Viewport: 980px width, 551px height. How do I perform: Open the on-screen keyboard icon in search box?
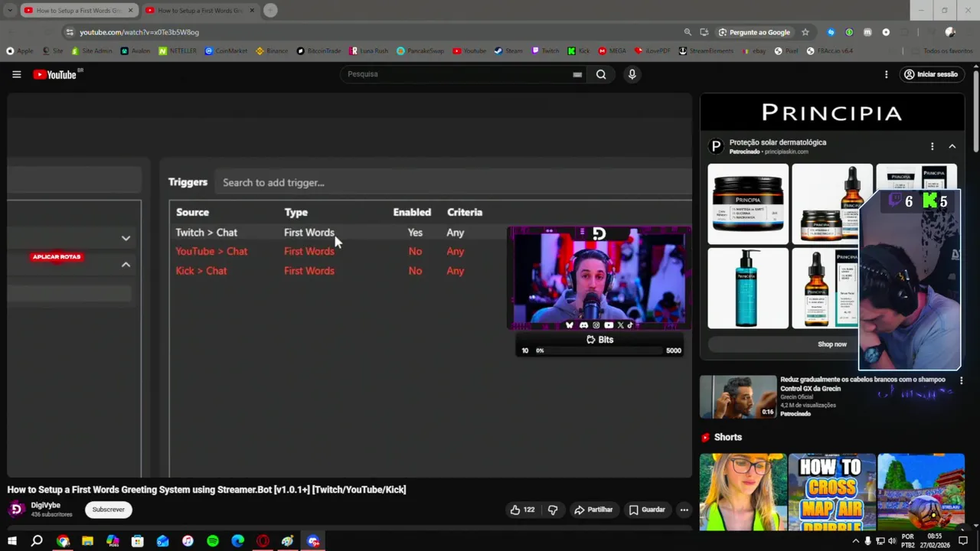coord(577,74)
